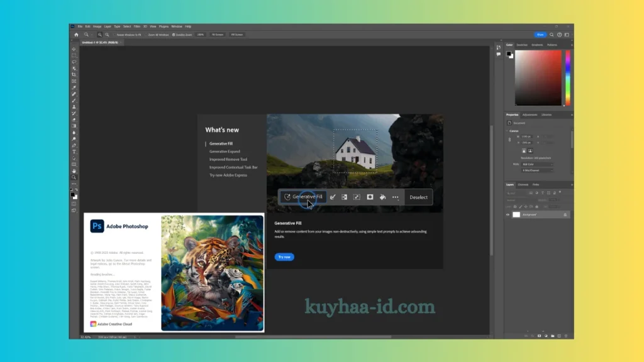Screen dimensions: 644x362
Task: Toggle width-height link in Canvas properties
Action: point(509,140)
